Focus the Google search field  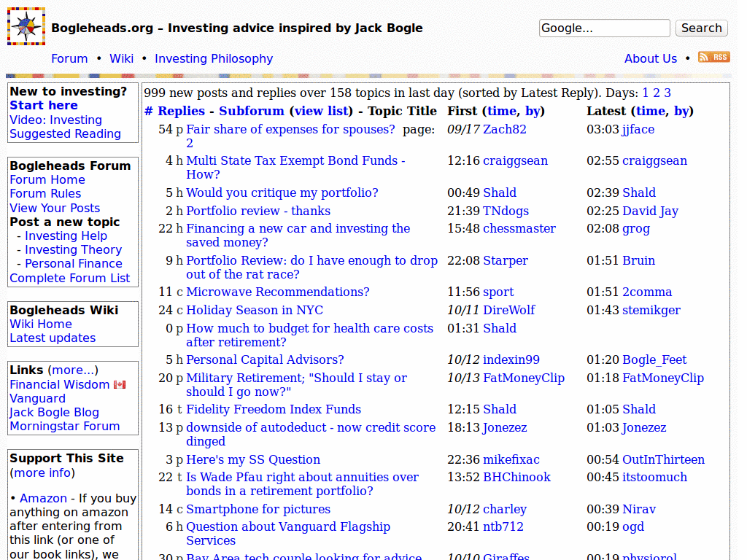tap(605, 28)
